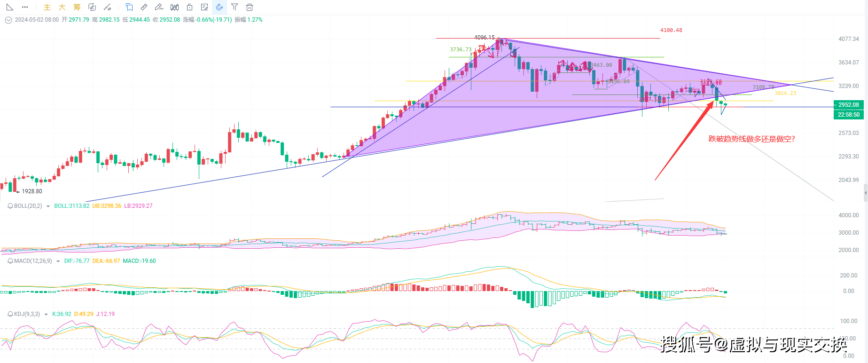Select the 主 indicator tab

(47, 7)
